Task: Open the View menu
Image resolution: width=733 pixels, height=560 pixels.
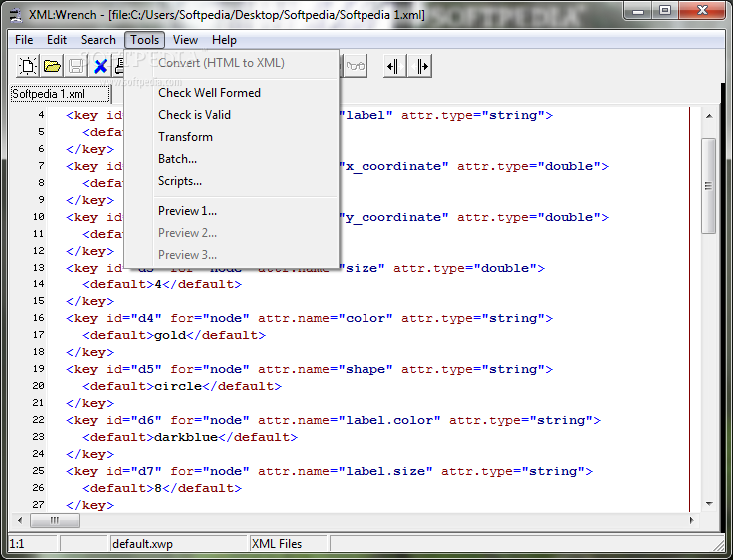Action: click(185, 40)
